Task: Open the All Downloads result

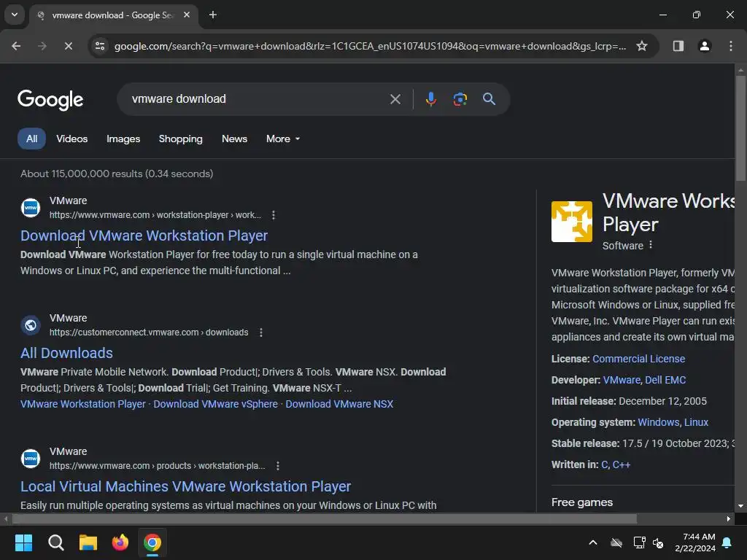Action: pyautogui.click(x=66, y=353)
